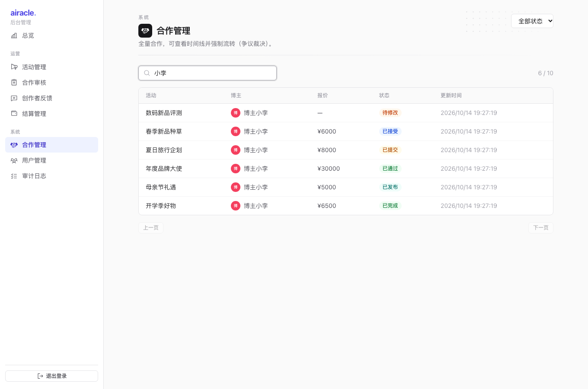Click the 总览 bar chart icon
Viewport: 588px width, 389px height.
click(x=14, y=35)
